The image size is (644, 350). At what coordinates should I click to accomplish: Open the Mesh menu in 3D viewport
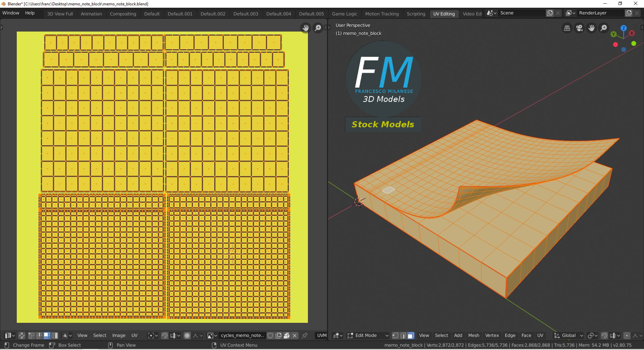coord(474,335)
